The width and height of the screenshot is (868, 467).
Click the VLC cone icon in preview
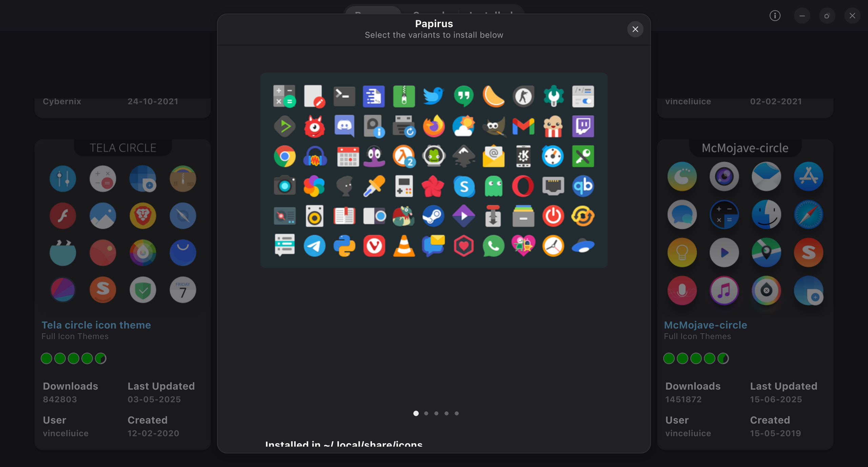tap(404, 246)
